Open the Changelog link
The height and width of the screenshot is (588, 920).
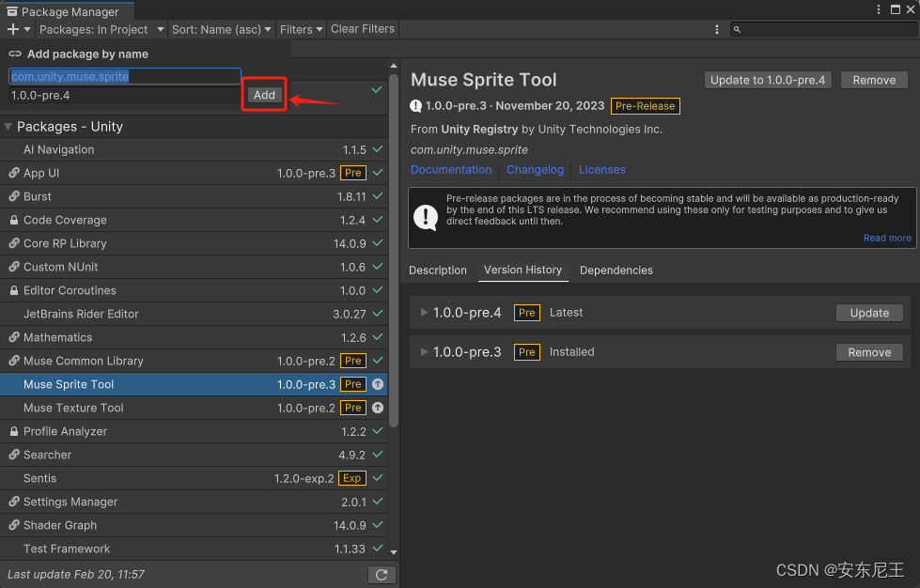[535, 169]
